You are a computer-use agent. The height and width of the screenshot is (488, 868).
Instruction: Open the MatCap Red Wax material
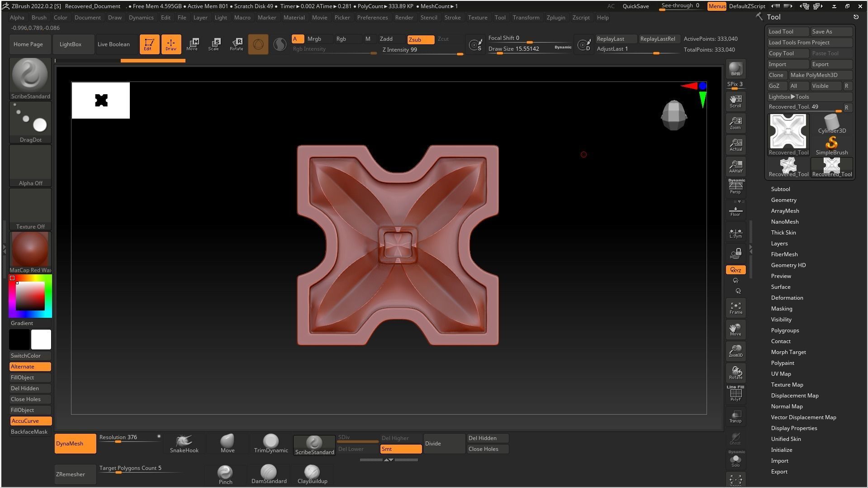click(x=30, y=252)
